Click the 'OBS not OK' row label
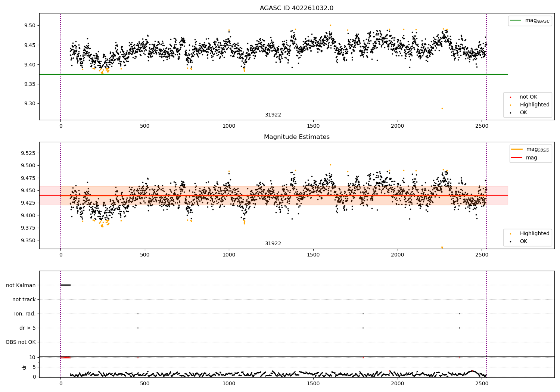The image size is (560, 392). click(x=21, y=342)
